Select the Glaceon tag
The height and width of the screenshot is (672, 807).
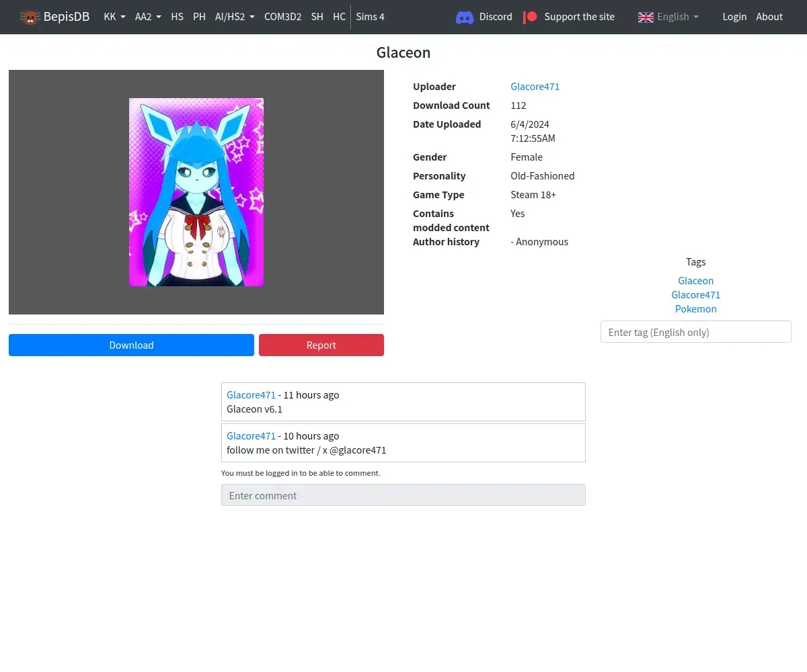click(x=695, y=281)
